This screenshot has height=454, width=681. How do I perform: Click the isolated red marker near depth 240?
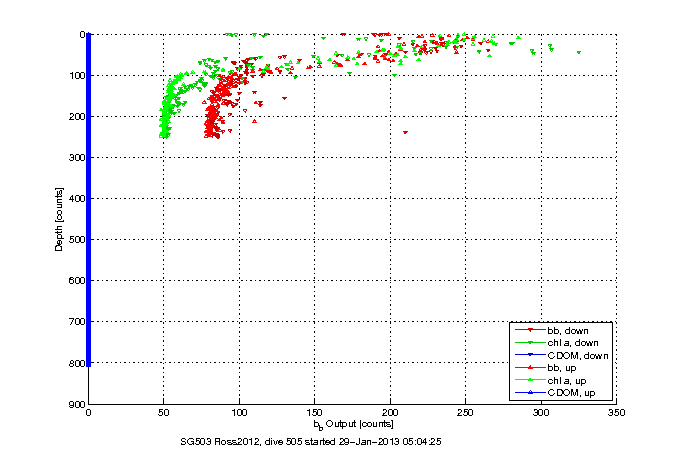coord(405,132)
